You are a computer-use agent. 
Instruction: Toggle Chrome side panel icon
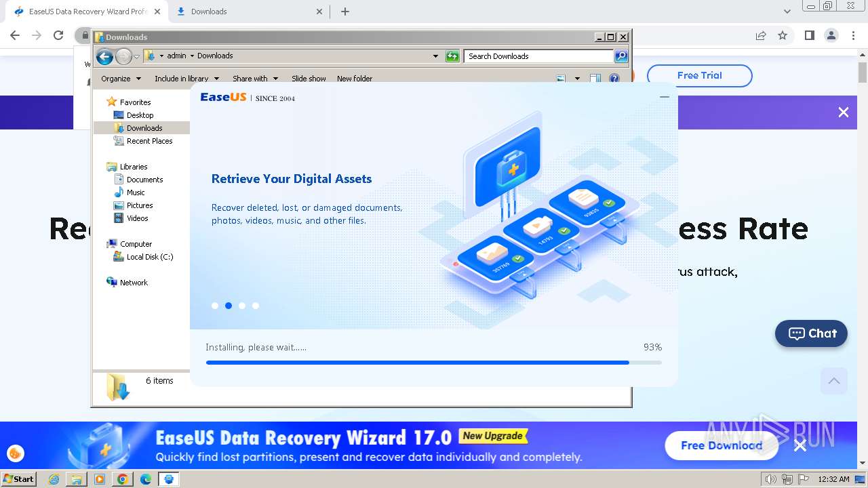[x=809, y=35]
